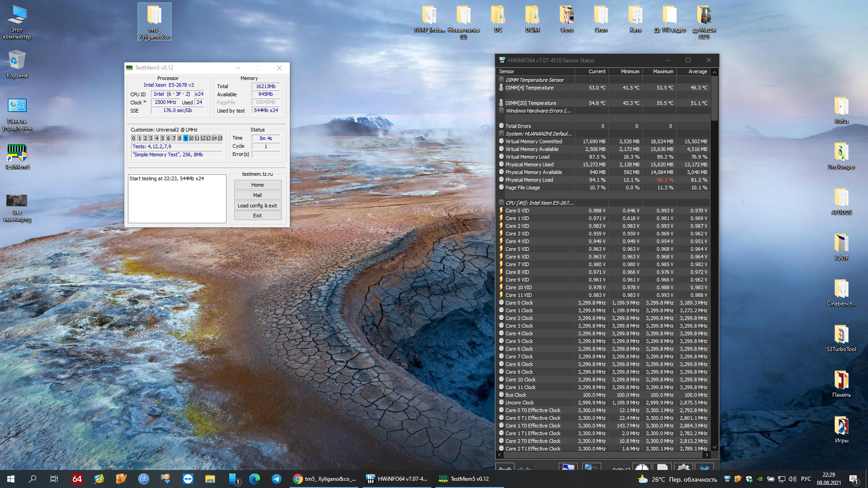The height and width of the screenshot is (488, 868).
Task: Switch to HWiNFO64 taskbar window tab
Action: pyautogui.click(x=397, y=479)
